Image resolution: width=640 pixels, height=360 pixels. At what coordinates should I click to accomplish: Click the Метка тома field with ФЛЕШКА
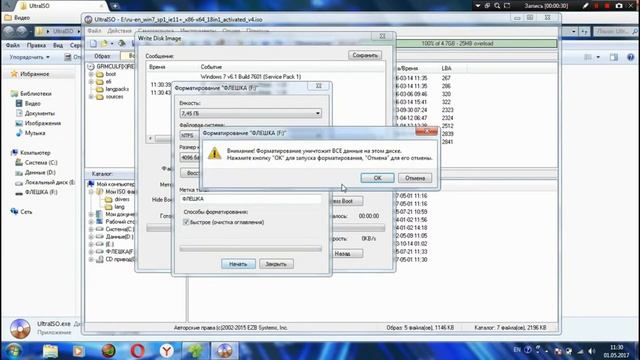pyautogui.click(x=251, y=199)
